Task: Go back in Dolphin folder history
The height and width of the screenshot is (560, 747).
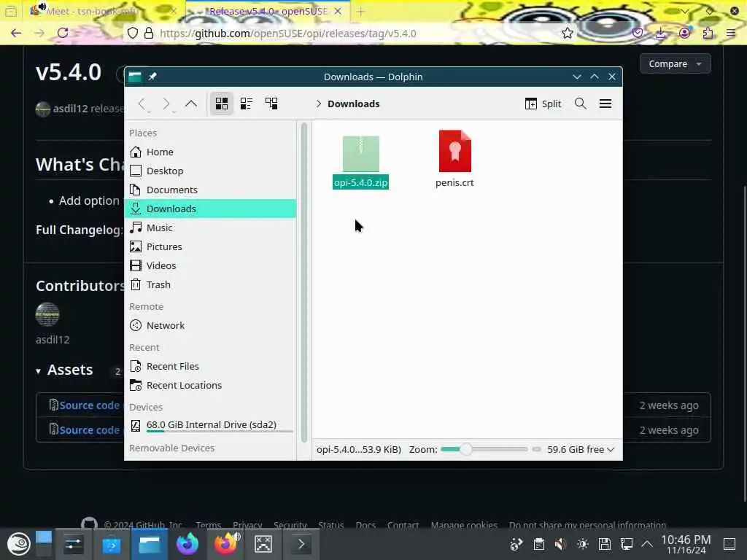Action: 142,104
